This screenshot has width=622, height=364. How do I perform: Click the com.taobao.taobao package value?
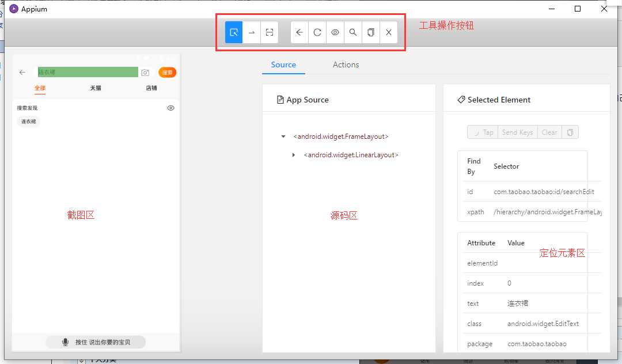point(537,344)
